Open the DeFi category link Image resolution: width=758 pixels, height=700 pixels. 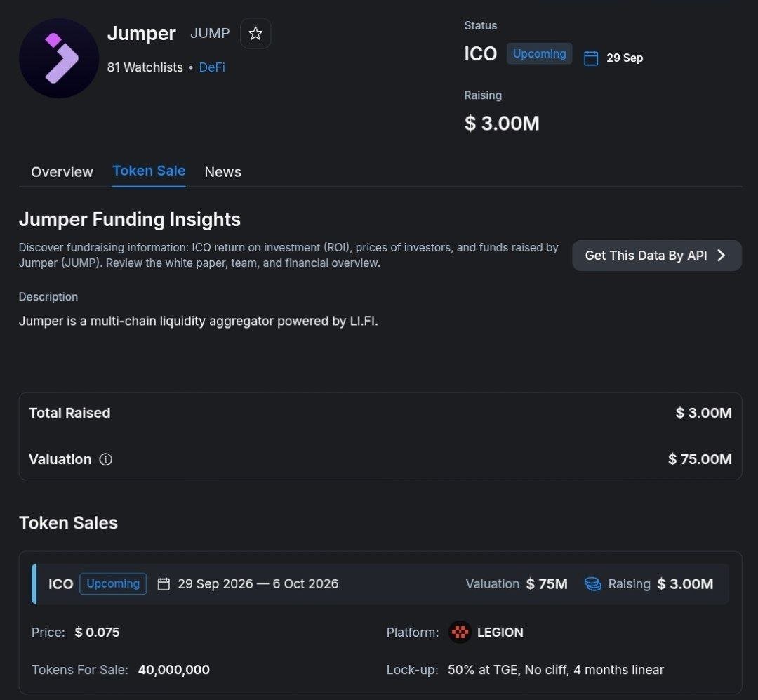[x=212, y=67]
